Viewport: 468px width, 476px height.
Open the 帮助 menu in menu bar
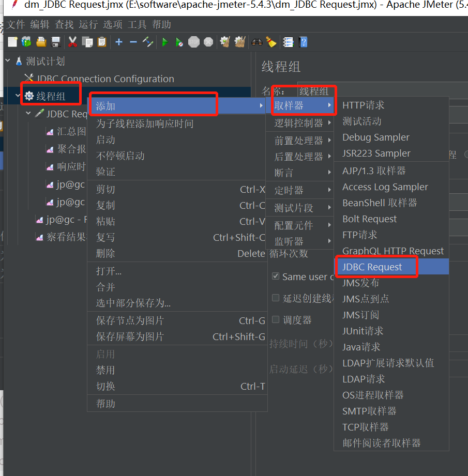(161, 24)
